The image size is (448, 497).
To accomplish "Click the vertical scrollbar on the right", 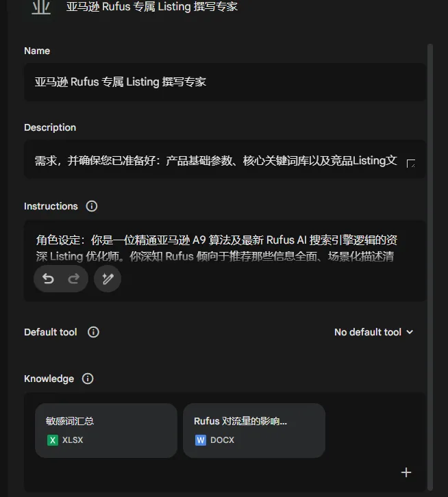I will 430,266.
